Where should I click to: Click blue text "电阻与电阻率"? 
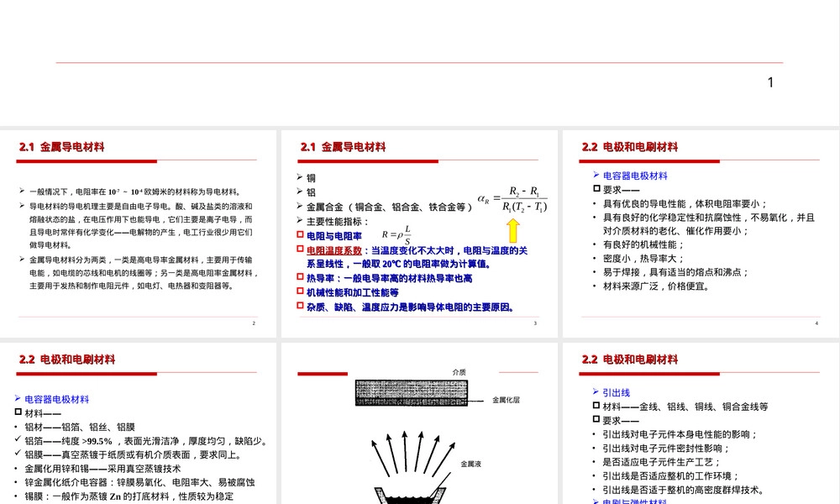(x=333, y=236)
